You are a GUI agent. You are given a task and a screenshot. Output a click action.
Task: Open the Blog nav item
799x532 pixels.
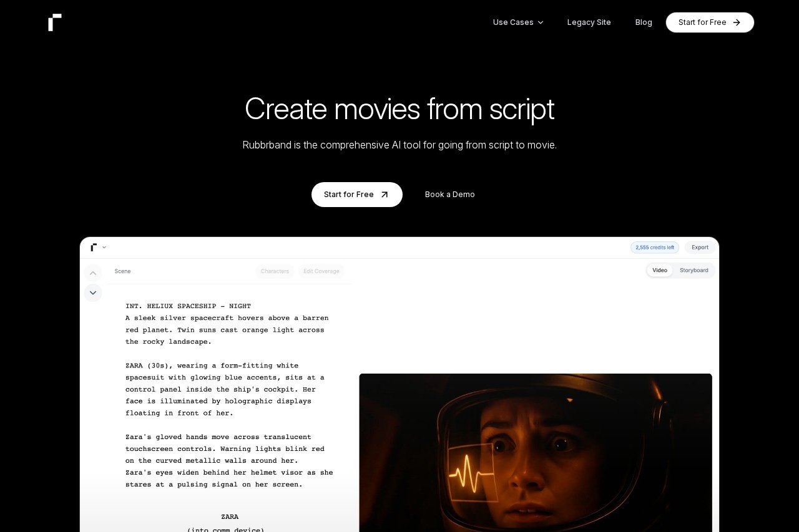pyautogui.click(x=644, y=22)
